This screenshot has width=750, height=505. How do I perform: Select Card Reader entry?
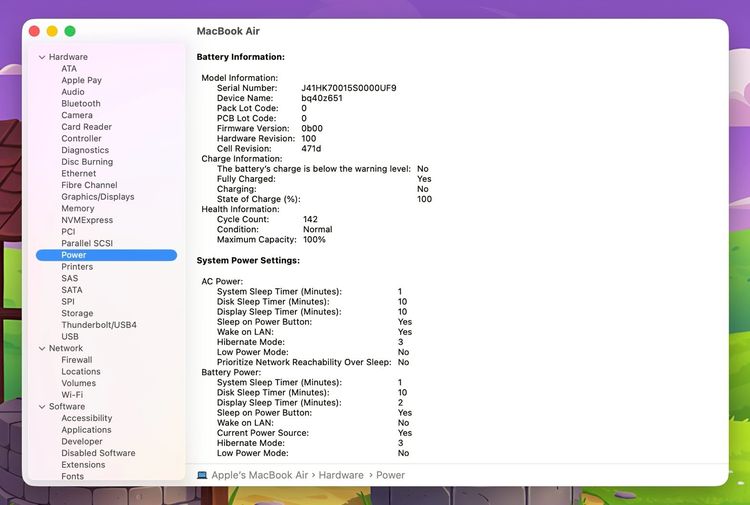tap(87, 127)
